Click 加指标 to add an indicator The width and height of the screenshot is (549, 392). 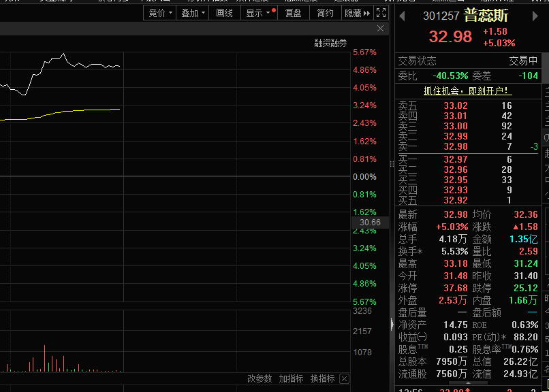point(291,378)
